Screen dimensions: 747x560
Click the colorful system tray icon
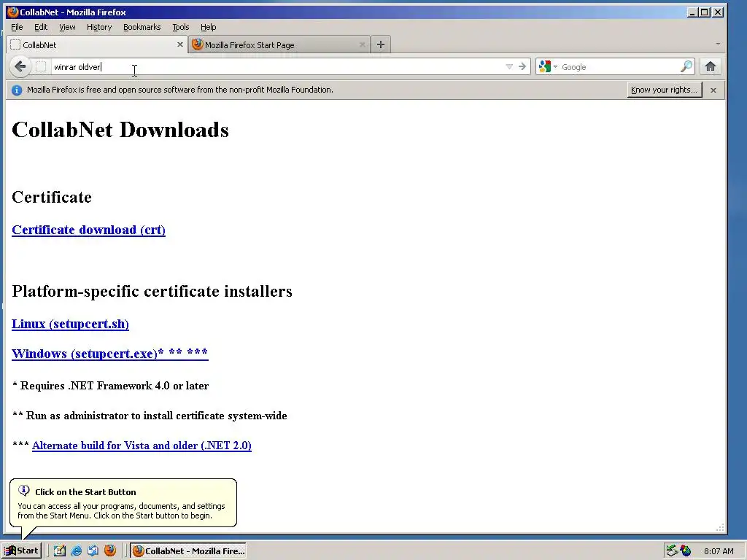[686, 551]
